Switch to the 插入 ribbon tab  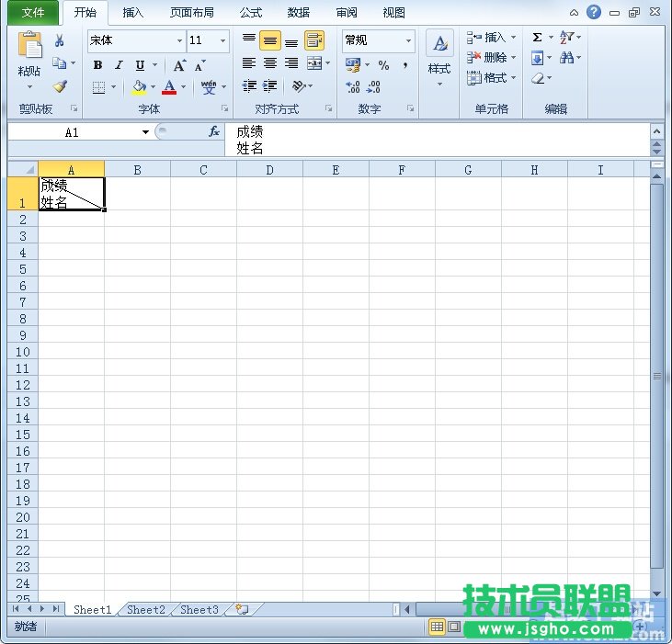tap(133, 13)
